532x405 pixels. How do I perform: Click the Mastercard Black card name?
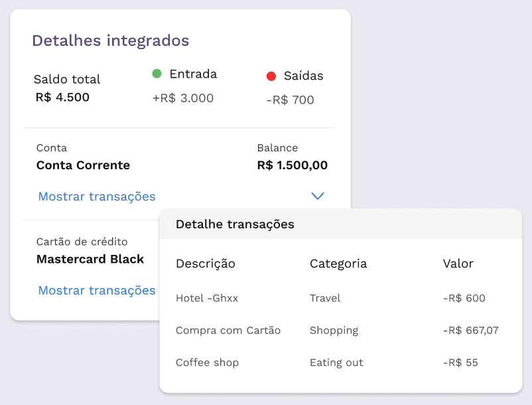(x=90, y=259)
